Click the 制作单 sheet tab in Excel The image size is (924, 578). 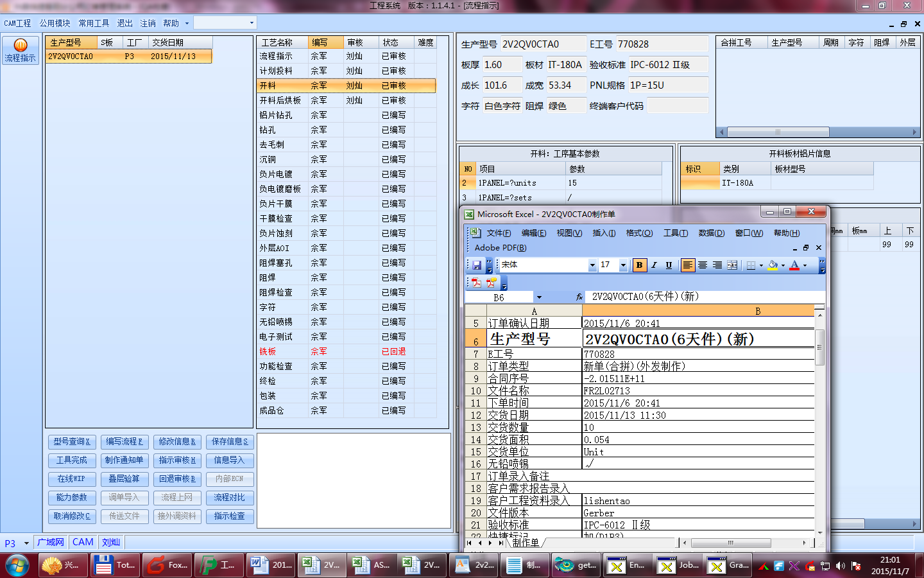[526, 543]
